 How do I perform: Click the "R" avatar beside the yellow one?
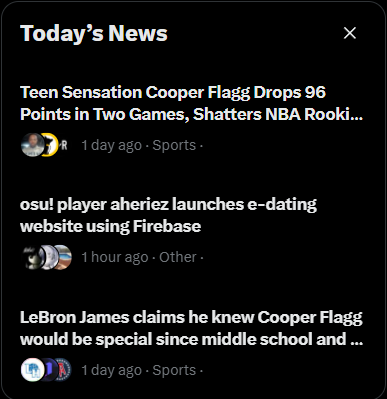pyautogui.click(x=64, y=145)
